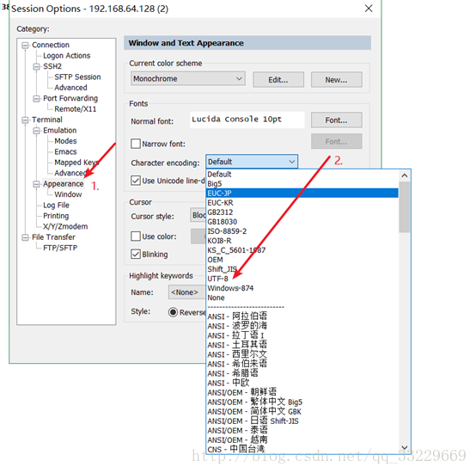Choose EUC-KR from encoding list
This screenshot has width=476, height=473.
302,203
